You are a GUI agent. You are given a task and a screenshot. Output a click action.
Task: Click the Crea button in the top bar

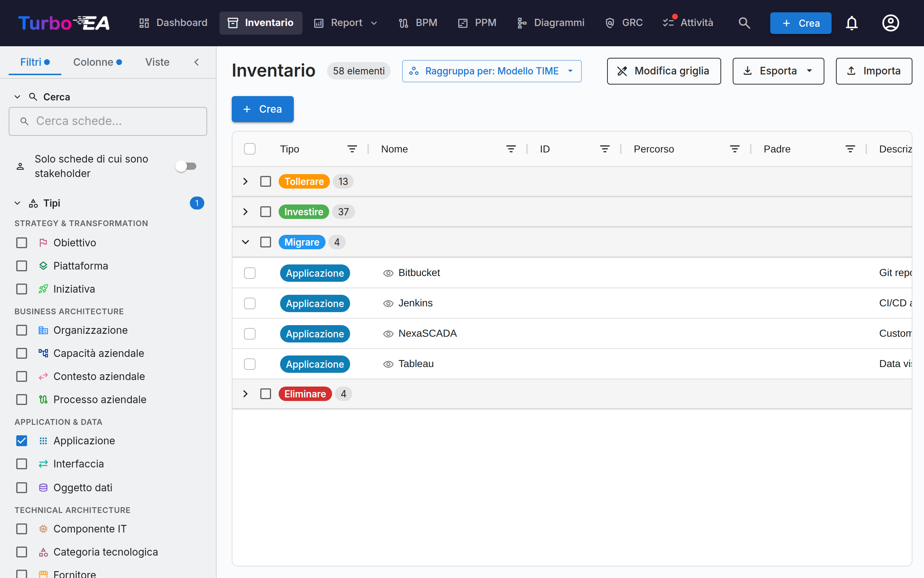[x=800, y=23]
